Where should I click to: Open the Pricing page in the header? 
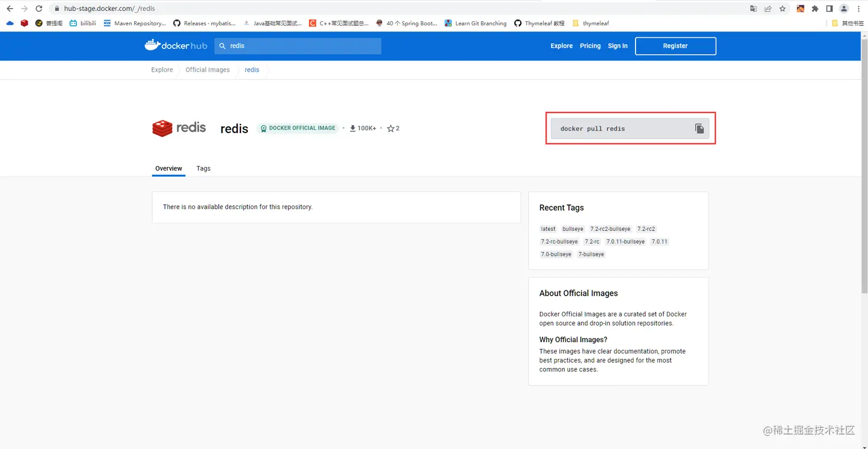tap(590, 46)
